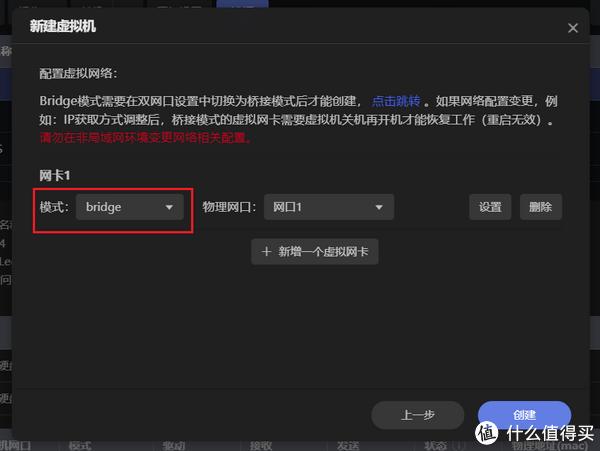Click the 删除 button for 网卡1

pyautogui.click(x=540, y=207)
